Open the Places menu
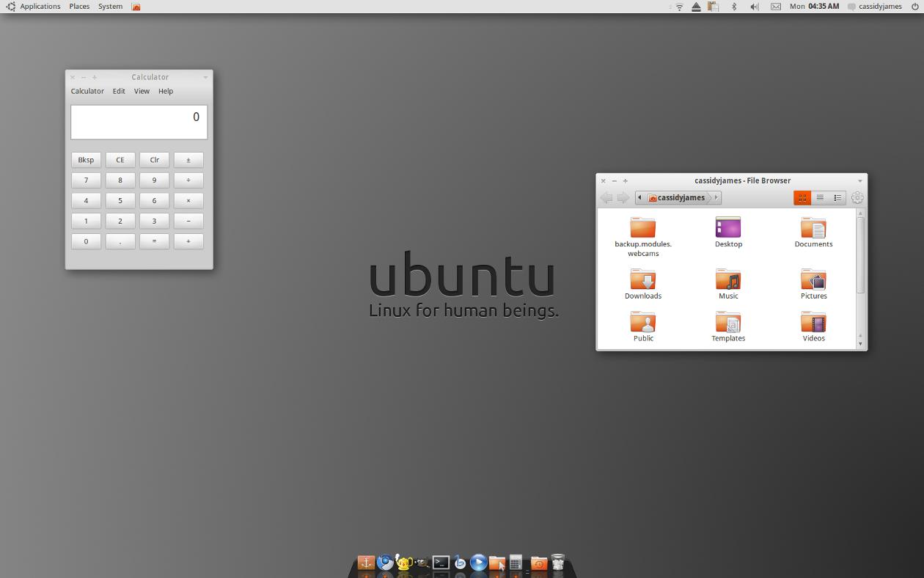 [79, 7]
